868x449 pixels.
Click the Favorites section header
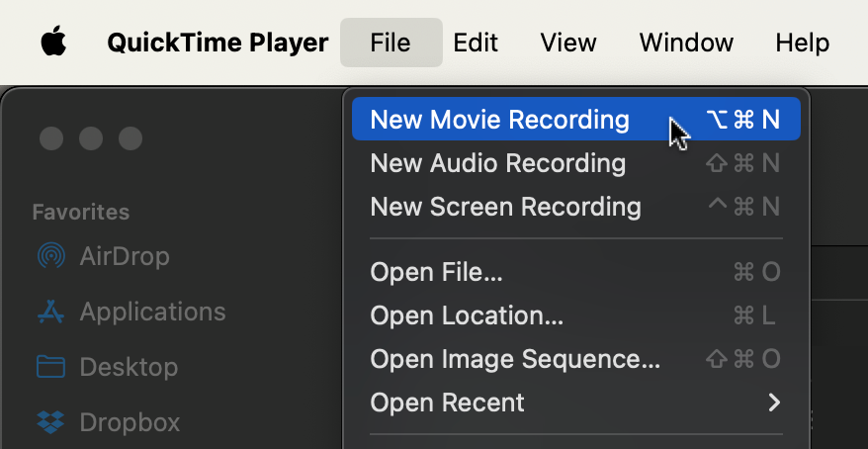point(81,212)
